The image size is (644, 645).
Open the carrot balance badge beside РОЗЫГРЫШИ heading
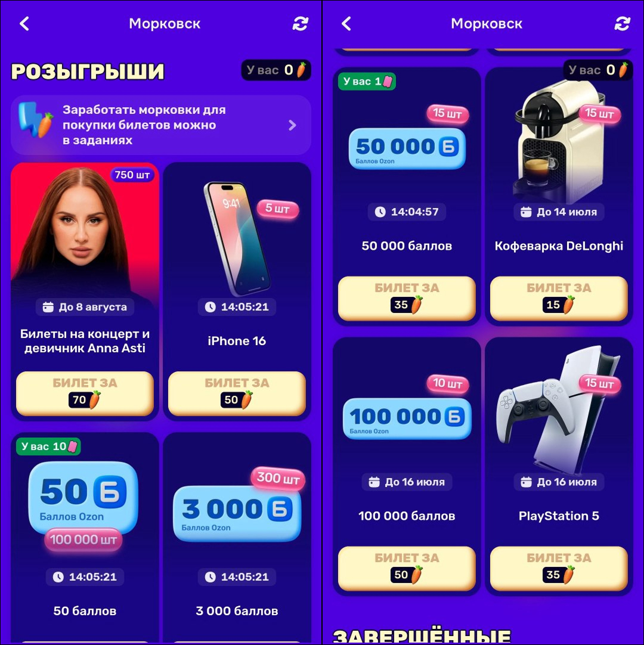tap(276, 70)
